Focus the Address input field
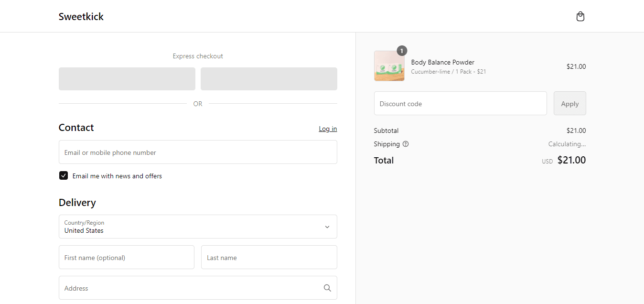 click(x=198, y=288)
